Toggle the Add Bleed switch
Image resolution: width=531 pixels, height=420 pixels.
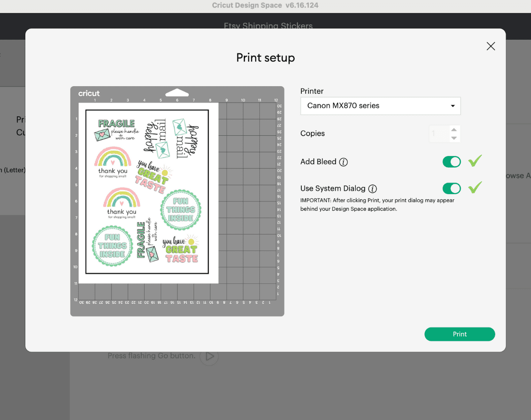(451, 162)
